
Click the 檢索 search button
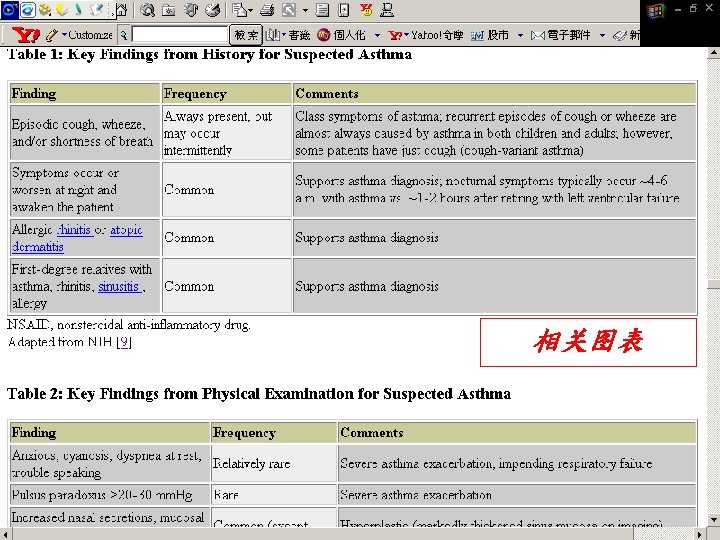[246, 35]
